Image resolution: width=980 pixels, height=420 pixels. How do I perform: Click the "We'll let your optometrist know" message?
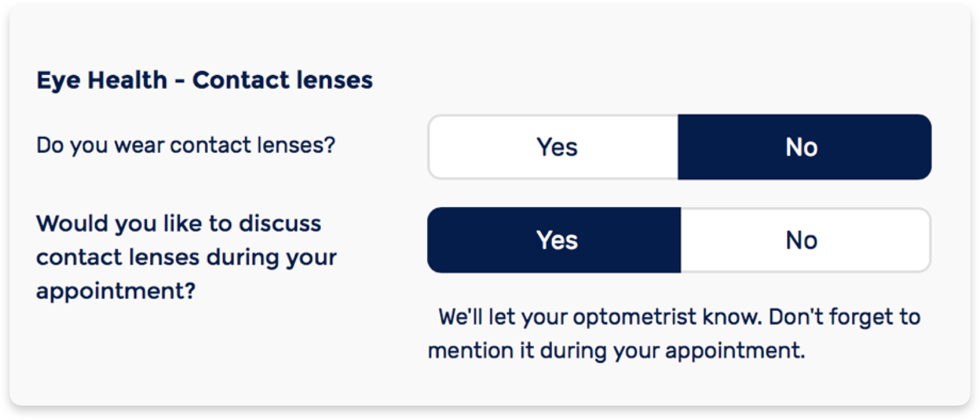tap(679, 317)
